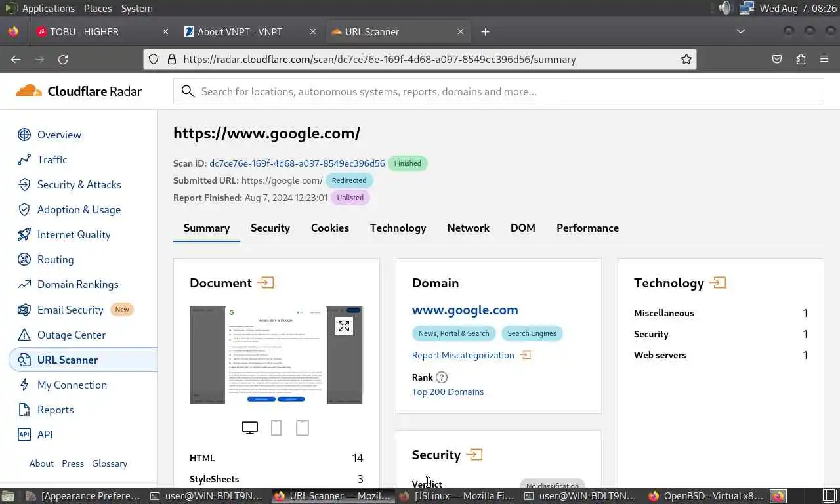Viewport: 840px width, 504px height.
Task: Select desktop screenshot view icon
Action: 250,428
